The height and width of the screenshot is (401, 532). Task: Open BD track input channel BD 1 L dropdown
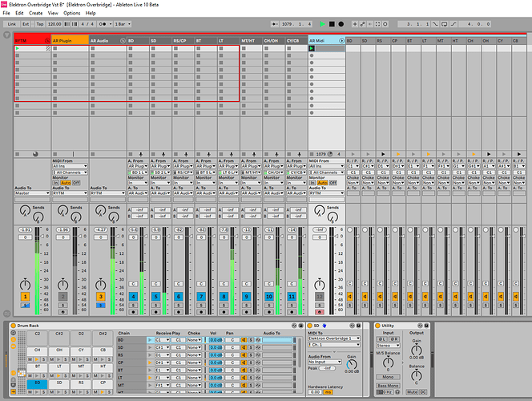[x=138, y=172]
